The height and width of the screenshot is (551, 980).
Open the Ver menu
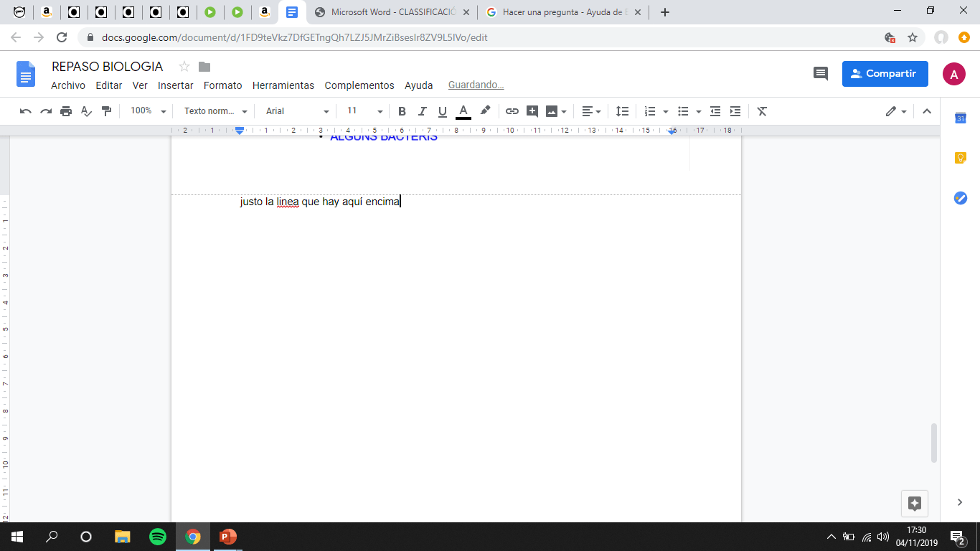(x=140, y=85)
